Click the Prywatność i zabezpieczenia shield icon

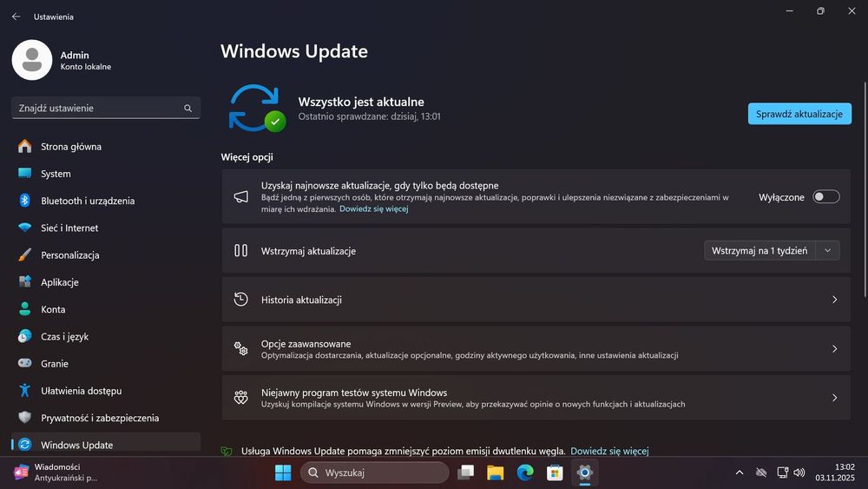[x=24, y=418]
